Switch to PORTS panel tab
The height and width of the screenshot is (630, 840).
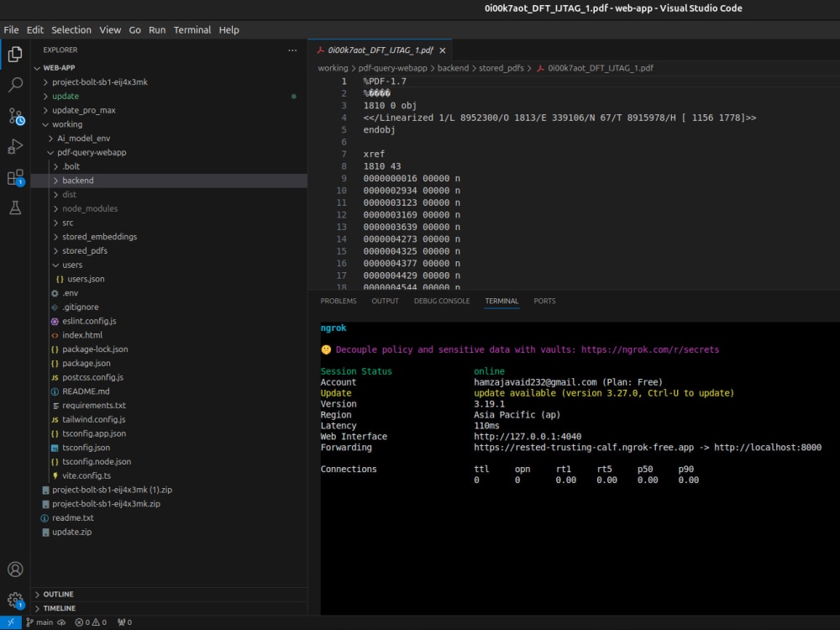(x=544, y=301)
